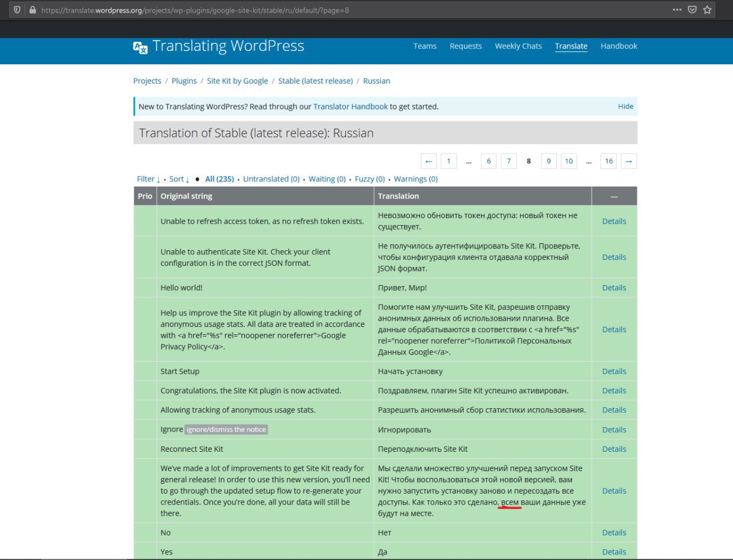Viewport: 733px width, 560px height.
Task: Open Site Kit by Google breadcrumb
Action: [237, 81]
